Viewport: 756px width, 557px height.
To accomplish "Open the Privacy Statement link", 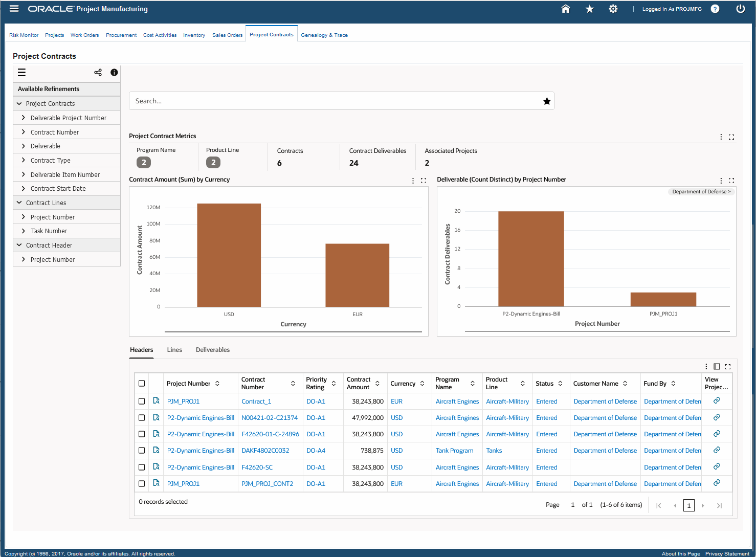I will point(727,553).
